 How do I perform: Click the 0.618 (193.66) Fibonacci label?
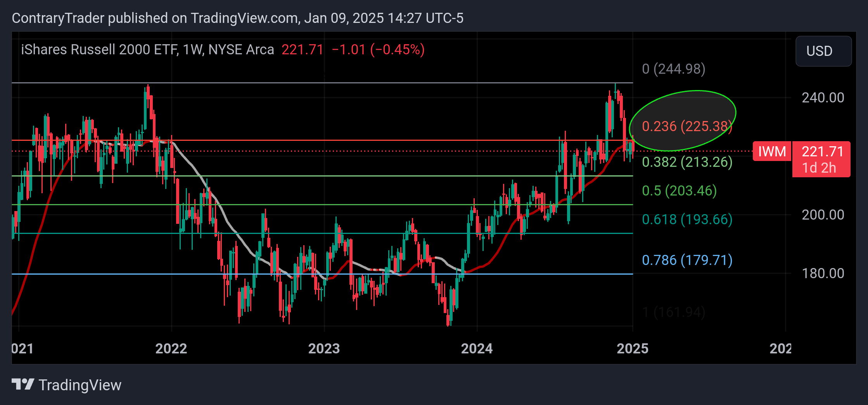(x=687, y=220)
